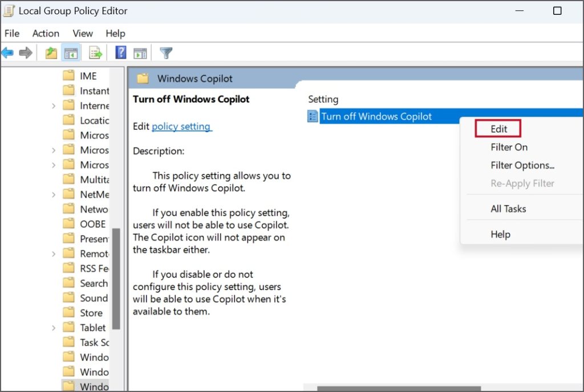Viewport: 584px width, 392px height.
Task: Click the gray Forward arrow in toolbar
Action: coord(25,53)
